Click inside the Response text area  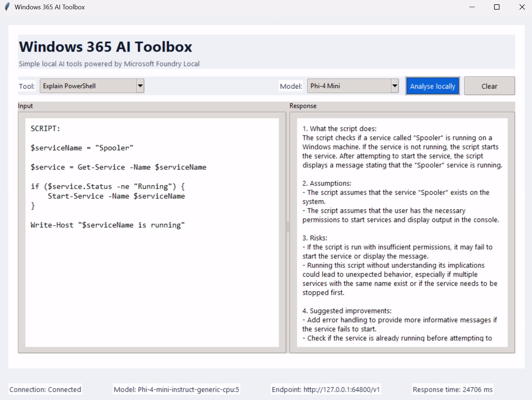pos(402,232)
